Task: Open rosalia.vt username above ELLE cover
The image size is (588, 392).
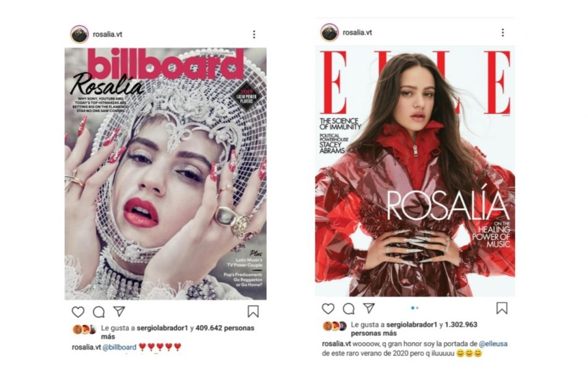Action: (x=357, y=32)
